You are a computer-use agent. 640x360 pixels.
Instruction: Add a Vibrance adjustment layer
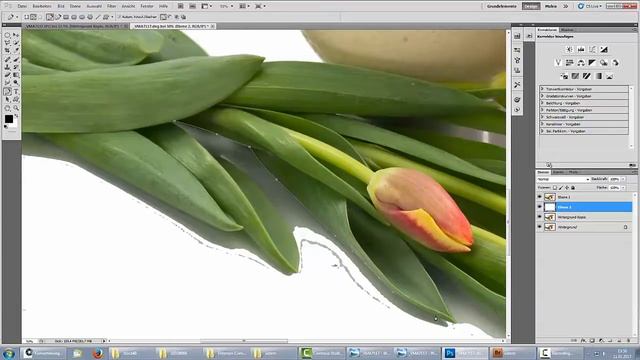[x=558, y=62]
